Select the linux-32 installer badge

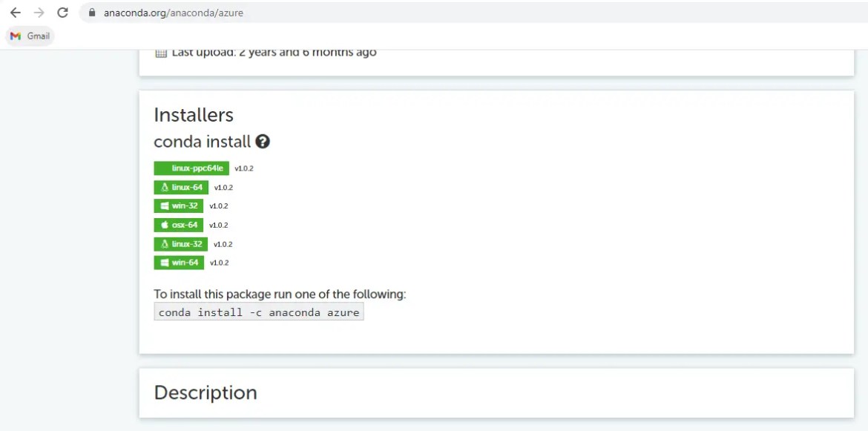click(x=181, y=244)
